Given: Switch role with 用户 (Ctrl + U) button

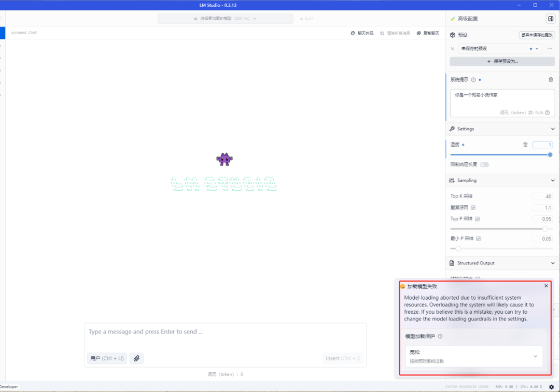Looking at the screenshot, I should (x=107, y=358).
